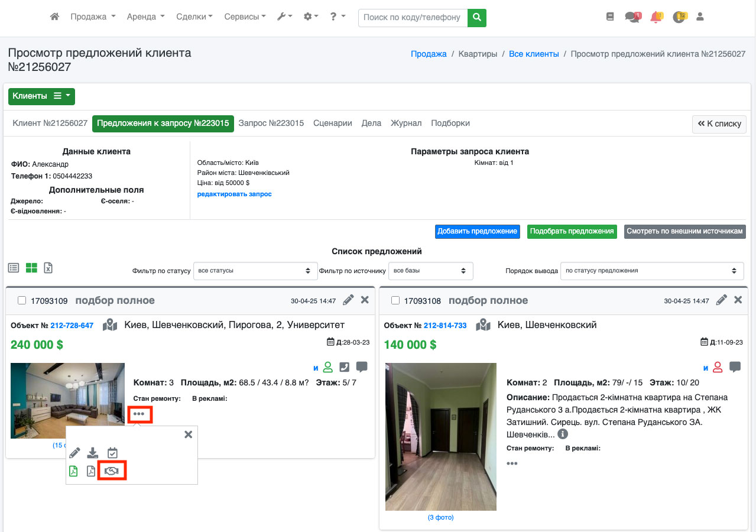This screenshot has width=756, height=532.
Task: Click the search by code/phone field
Action: [412, 18]
